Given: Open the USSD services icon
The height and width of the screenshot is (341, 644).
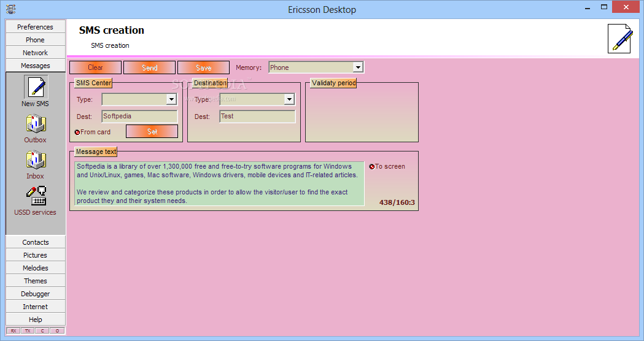Looking at the screenshot, I should click(36, 196).
